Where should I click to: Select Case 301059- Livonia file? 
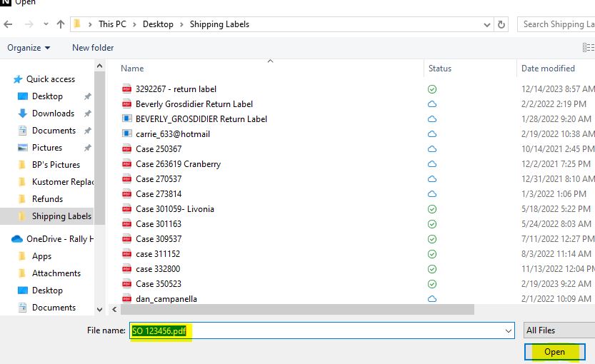tap(174, 209)
